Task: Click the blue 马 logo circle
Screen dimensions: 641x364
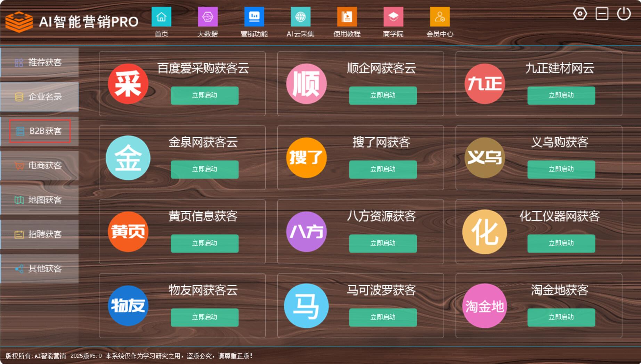Action: (x=306, y=306)
